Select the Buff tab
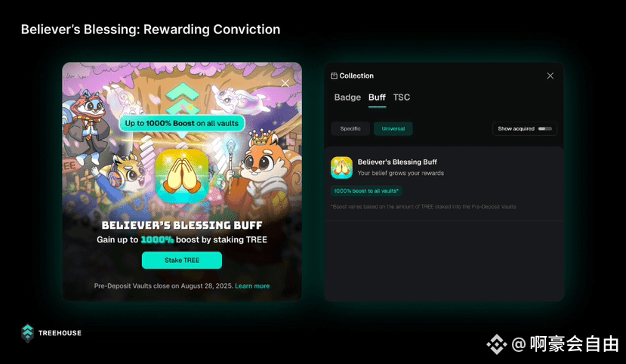626x364 pixels. click(377, 97)
